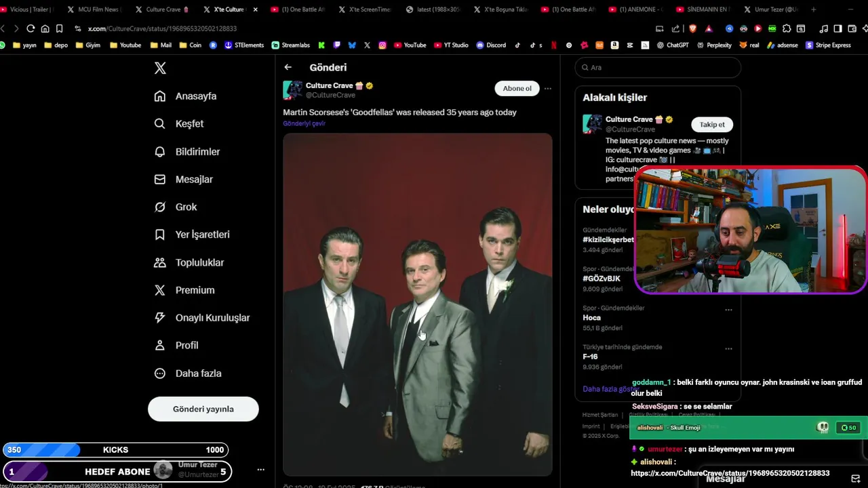Screen dimensions: 868x488
Task: Open account menu dots beside Umur Tezer
Action: [x=260, y=470]
